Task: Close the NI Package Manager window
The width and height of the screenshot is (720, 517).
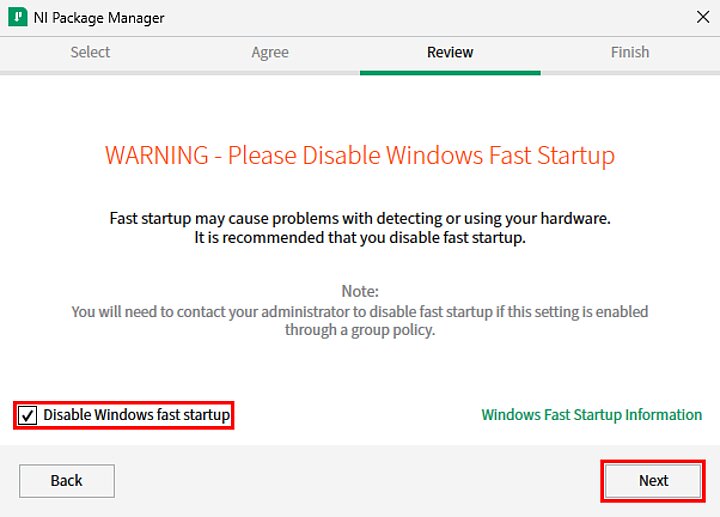Action: 702,18
